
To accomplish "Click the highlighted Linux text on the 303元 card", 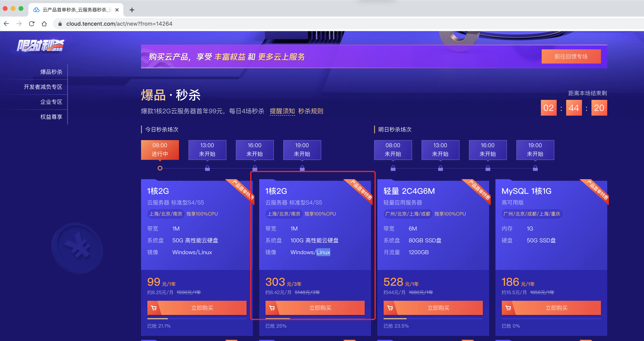I will (323, 252).
